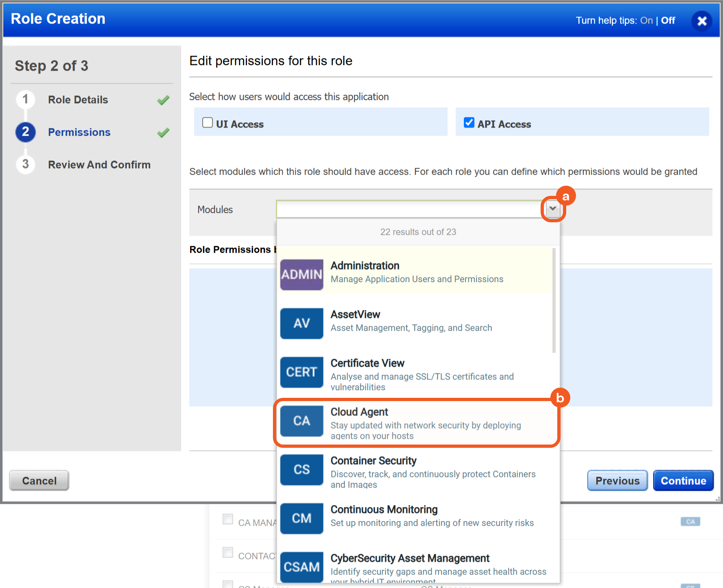Click the CERT Certificate View icon
Image resolution: width=723 pixels, height=588 pixels.
(x=301, y=372)
